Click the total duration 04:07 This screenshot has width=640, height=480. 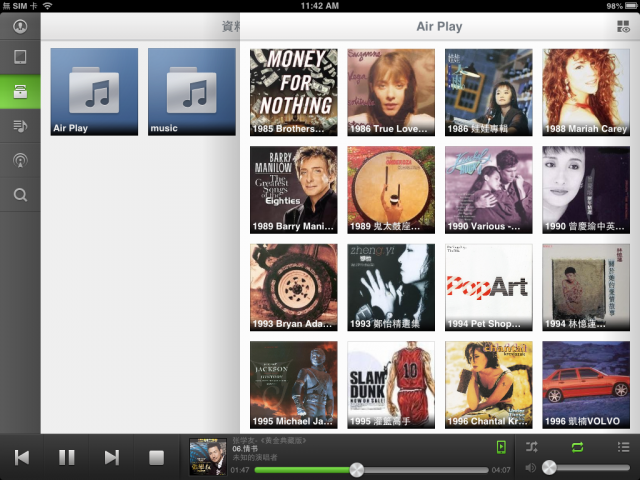coord(501,470)
